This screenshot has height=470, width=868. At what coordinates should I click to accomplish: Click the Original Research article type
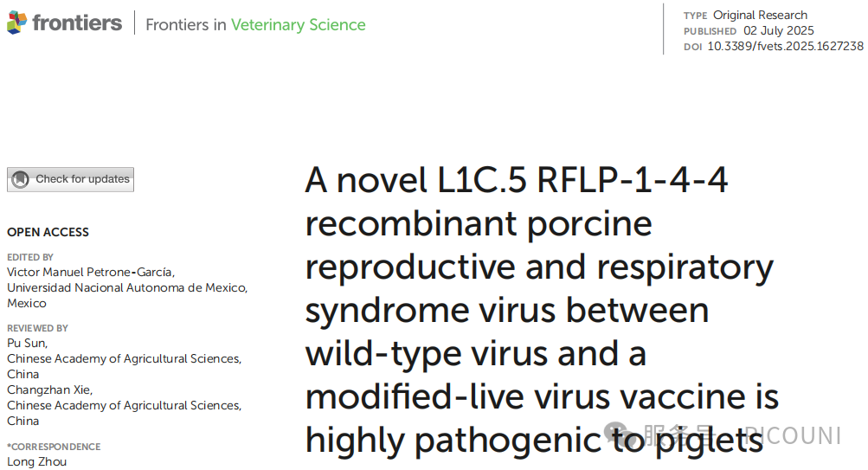[x=760, y=15]
